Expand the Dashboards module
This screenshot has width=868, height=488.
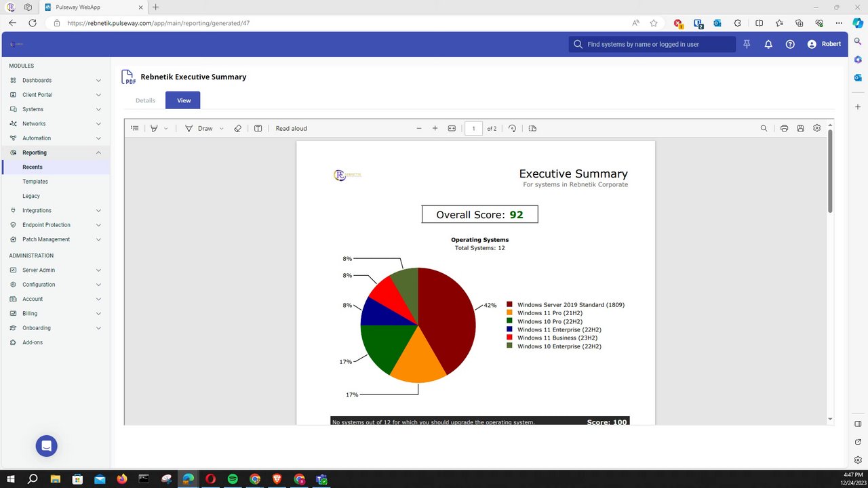click(55, 80)
